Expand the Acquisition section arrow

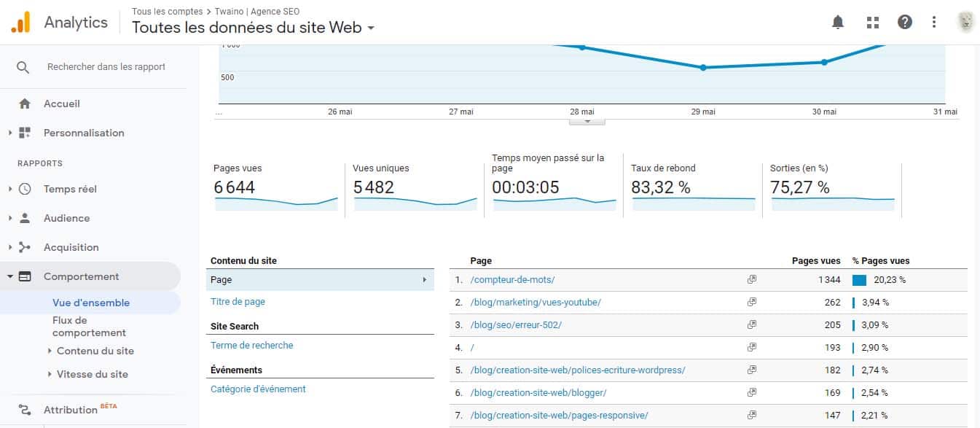coord(10,247)
